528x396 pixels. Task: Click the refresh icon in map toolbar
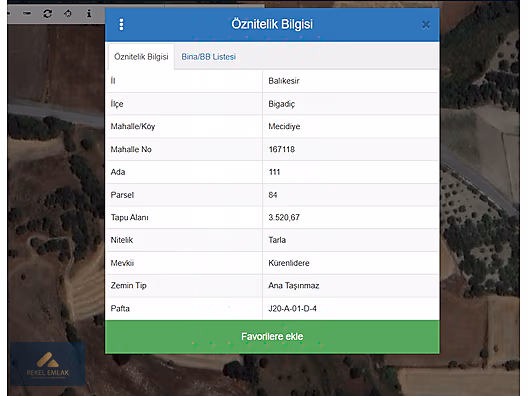point(47,14)
